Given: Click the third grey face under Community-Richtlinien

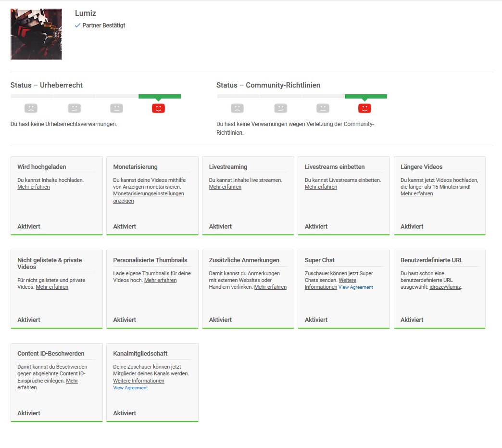Looking at the screenshot, I should click(323, 108).
